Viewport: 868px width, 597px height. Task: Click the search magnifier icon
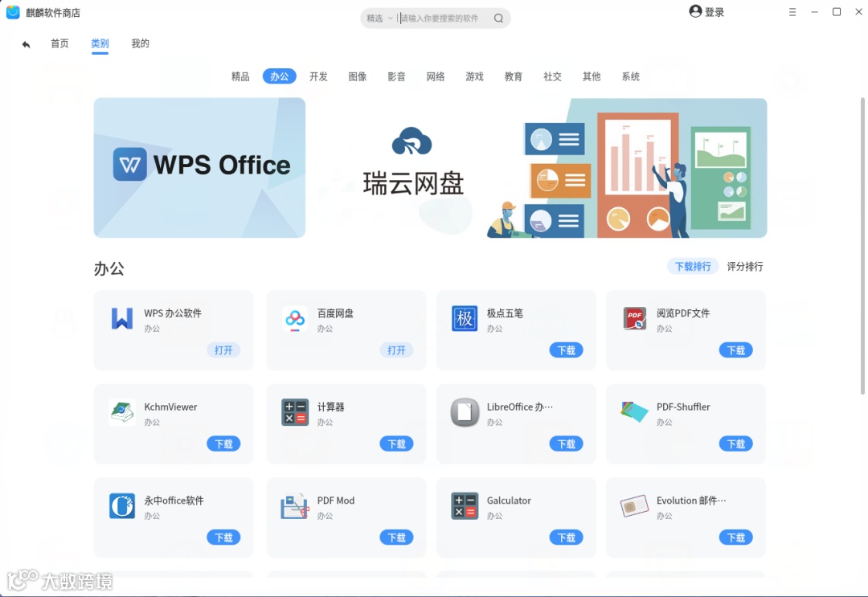498,18
